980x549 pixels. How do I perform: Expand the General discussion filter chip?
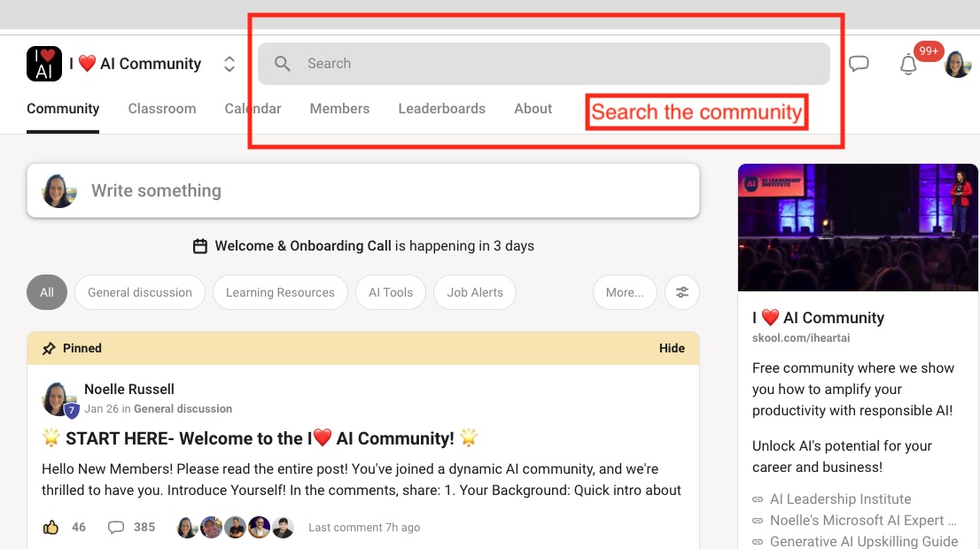coord(139,292)
